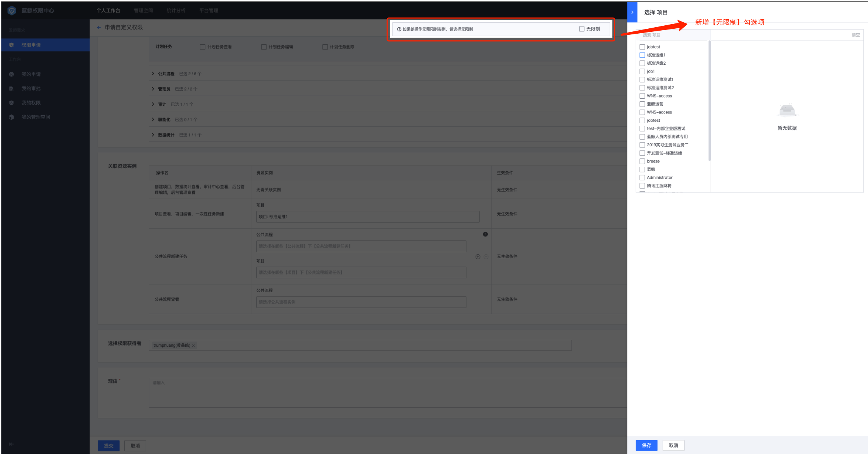Image resolution: width=868 pixels, height=459 pixels.
Task: Click the 清空 link in the panel
Action: point(856,35)
